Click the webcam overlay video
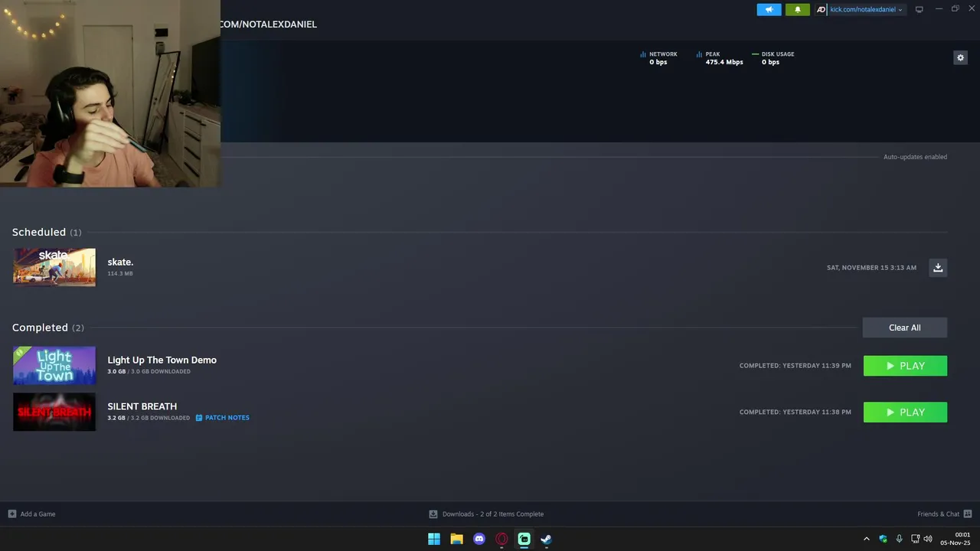This screenshot has width=980, height=551. [x=110, y=93]
